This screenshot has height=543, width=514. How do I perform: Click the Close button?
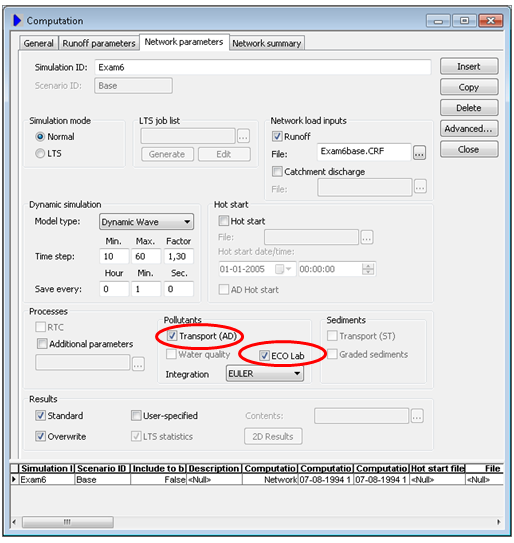coord(469,149)
